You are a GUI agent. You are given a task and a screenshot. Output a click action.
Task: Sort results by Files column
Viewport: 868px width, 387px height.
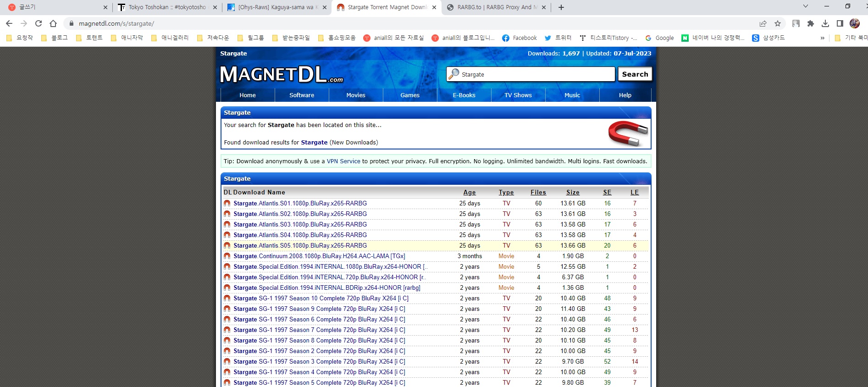(x=538, y=193)
